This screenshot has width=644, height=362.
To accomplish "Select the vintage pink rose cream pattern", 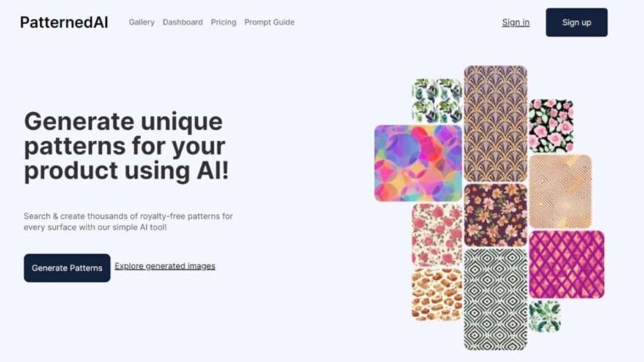I will 437,235.
